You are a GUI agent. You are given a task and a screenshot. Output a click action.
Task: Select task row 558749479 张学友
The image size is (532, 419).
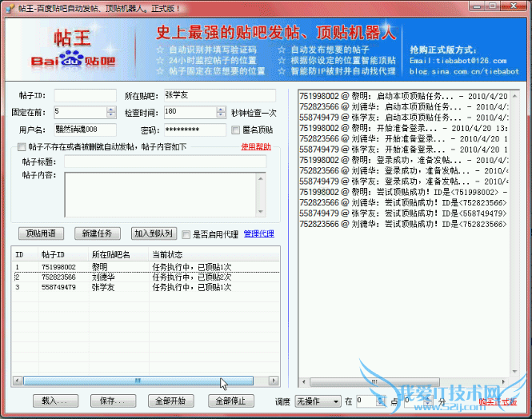(x=146, y=287)
